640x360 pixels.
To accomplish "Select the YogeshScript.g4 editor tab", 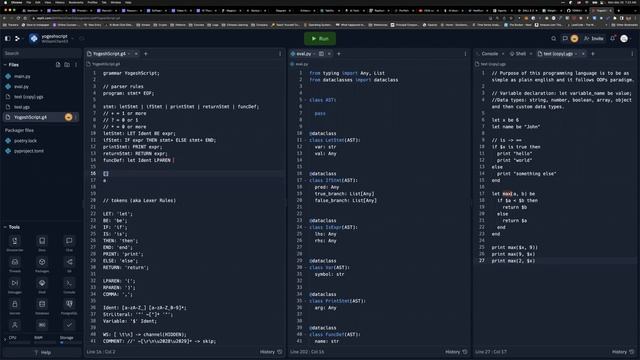I will [x=109, y=53].
